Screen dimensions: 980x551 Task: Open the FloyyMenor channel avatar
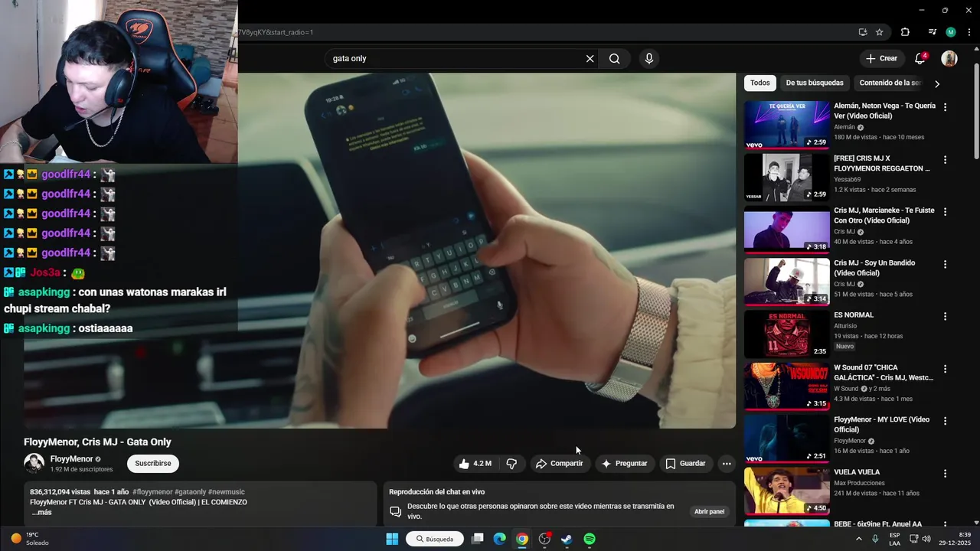click(34, 463)
